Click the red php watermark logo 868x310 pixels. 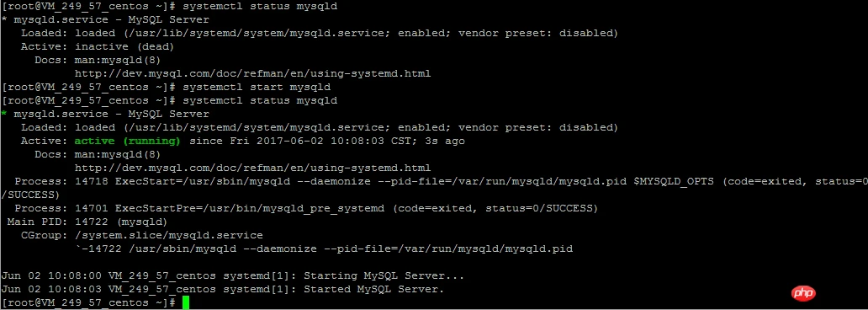coord(804,292)
